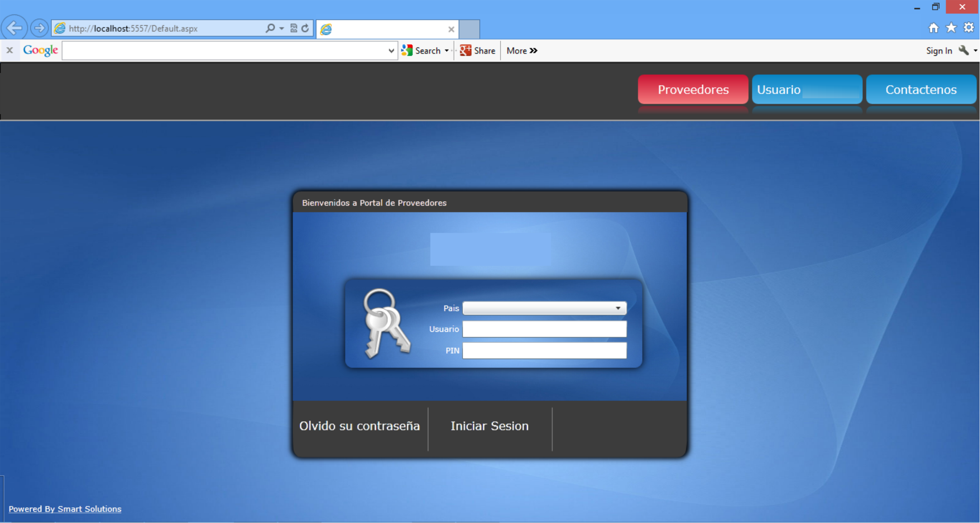980x523 pixels.
Task: Open the wrench settings dropdown arrow
Action: (x=975, y=50)
